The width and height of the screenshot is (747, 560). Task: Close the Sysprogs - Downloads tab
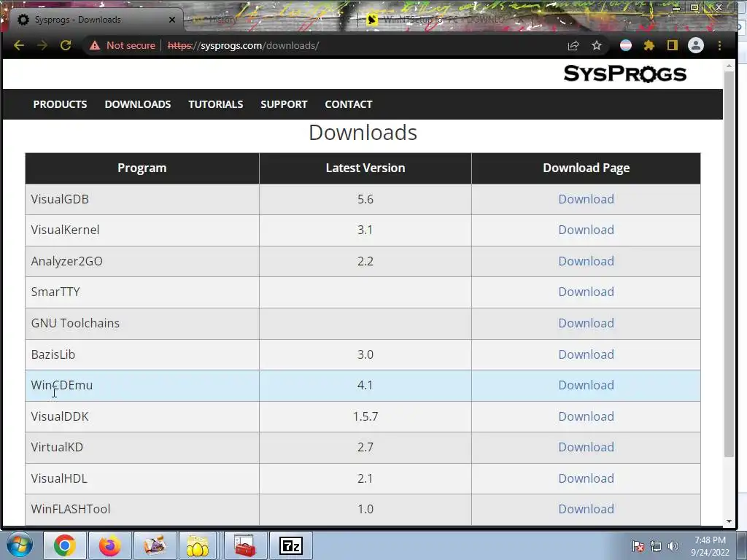pos(172,20)
